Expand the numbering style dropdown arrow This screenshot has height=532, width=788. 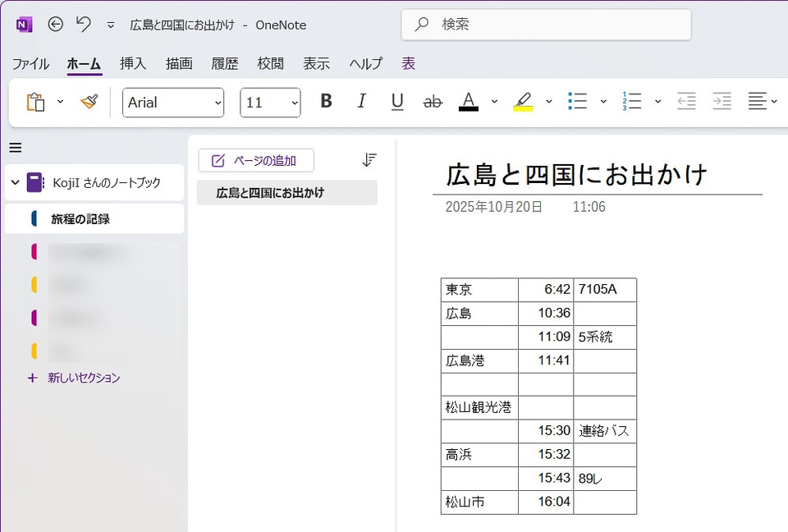(x=657, y=102)
